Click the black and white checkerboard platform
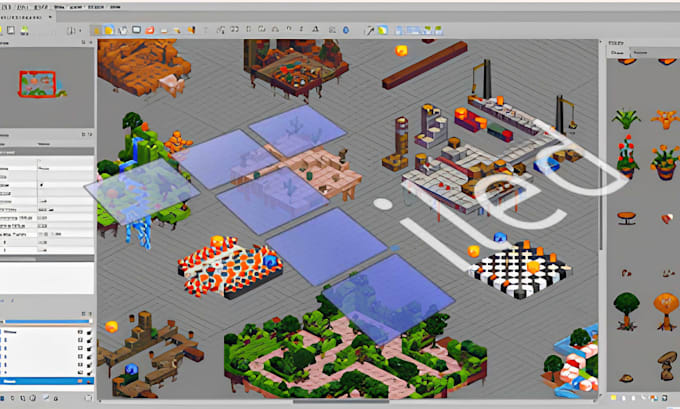Screen dimensions: 680x409 [x=520, y=270]
